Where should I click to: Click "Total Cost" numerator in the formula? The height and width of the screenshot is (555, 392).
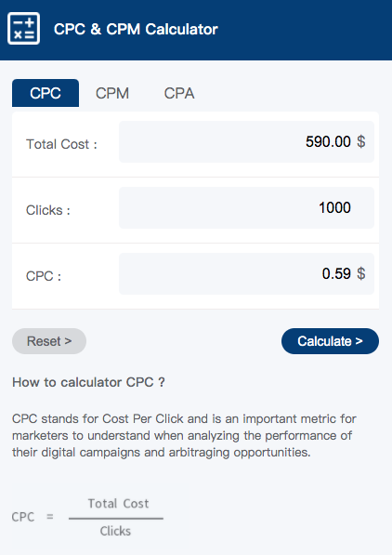tap(118, 503)
